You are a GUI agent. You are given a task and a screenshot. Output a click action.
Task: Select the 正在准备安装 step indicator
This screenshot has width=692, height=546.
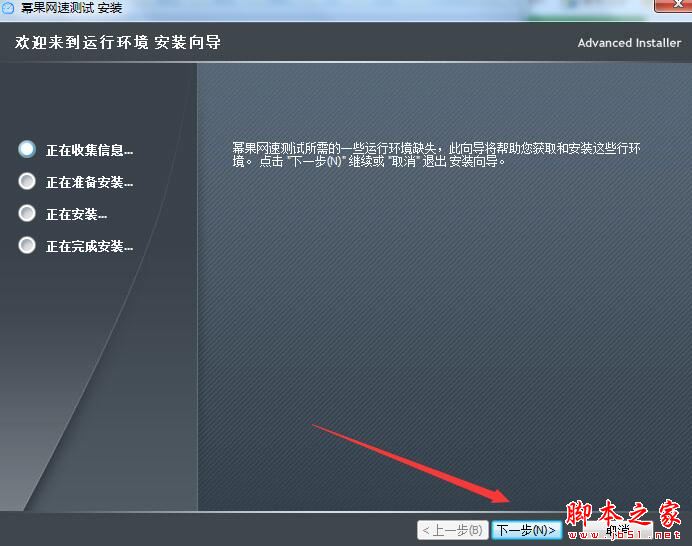point(27,181)
